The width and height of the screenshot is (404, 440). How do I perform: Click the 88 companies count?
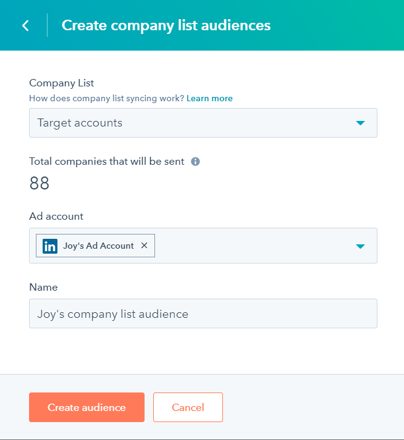[x=39, y=183]
